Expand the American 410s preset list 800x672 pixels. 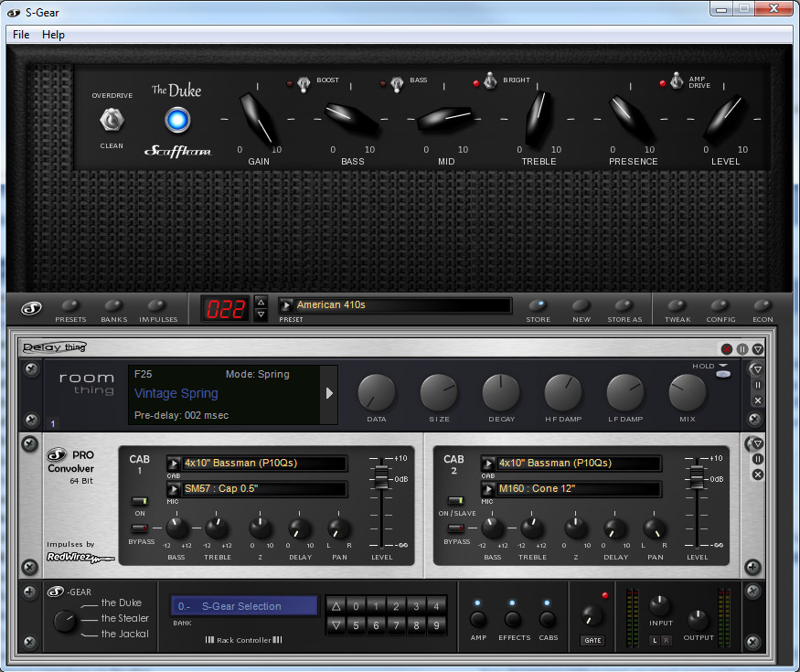tap(286, 305)
